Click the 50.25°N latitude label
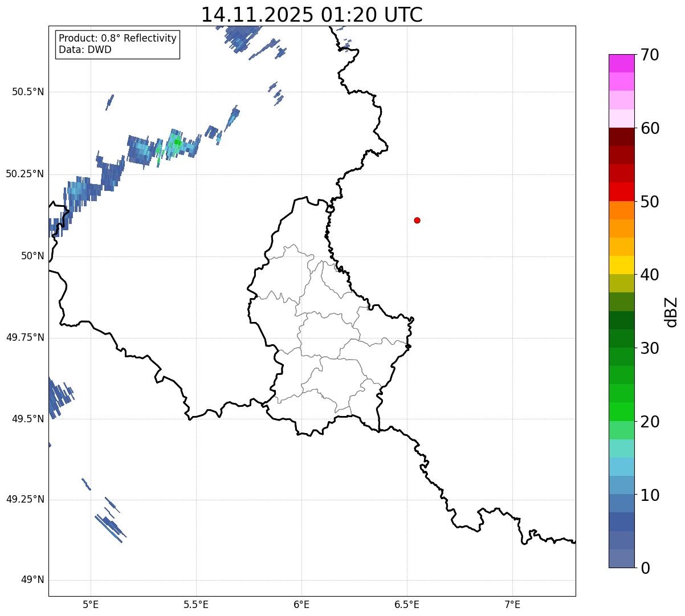 25,174
